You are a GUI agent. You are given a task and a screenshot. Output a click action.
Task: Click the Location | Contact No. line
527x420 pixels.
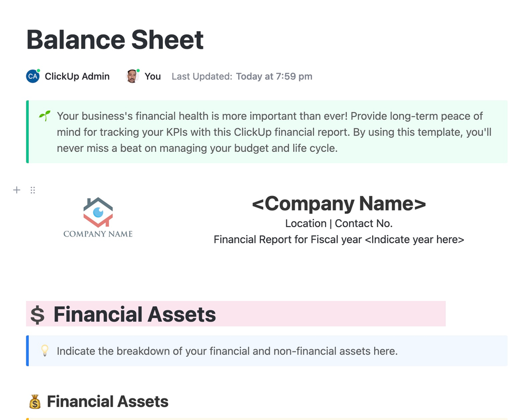339,223
